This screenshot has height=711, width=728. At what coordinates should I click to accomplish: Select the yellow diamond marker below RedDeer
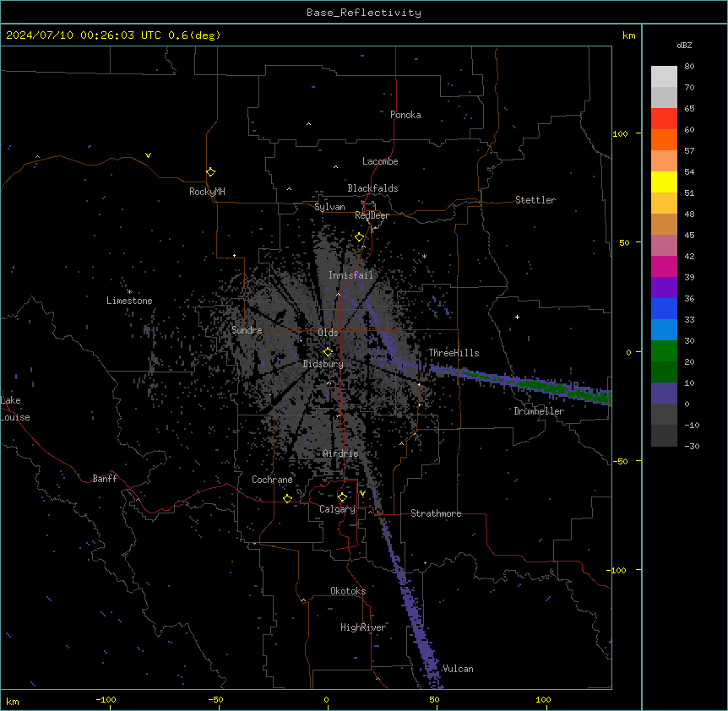pos(360,237)
